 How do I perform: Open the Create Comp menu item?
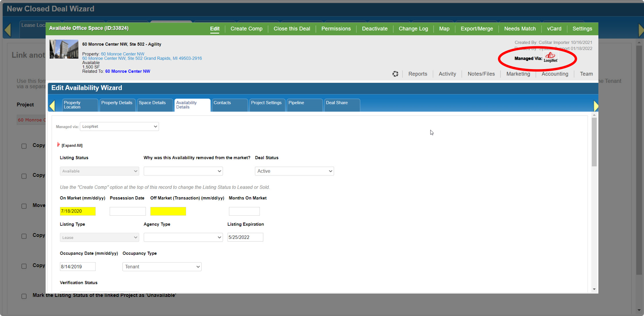[x=247, y=29]
